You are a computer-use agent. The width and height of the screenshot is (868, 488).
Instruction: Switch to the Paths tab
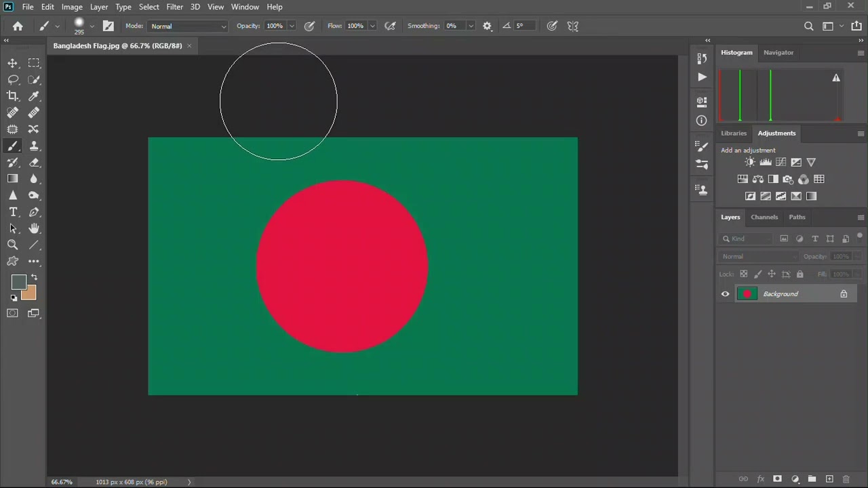(x=797, y=217)
